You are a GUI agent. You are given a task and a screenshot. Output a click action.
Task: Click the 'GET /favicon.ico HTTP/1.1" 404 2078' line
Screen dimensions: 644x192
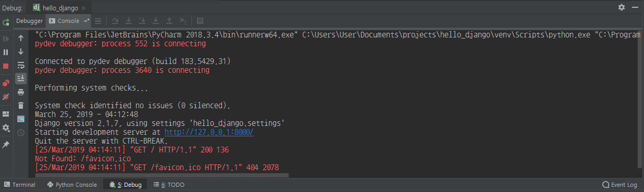[x=157, y=168]
